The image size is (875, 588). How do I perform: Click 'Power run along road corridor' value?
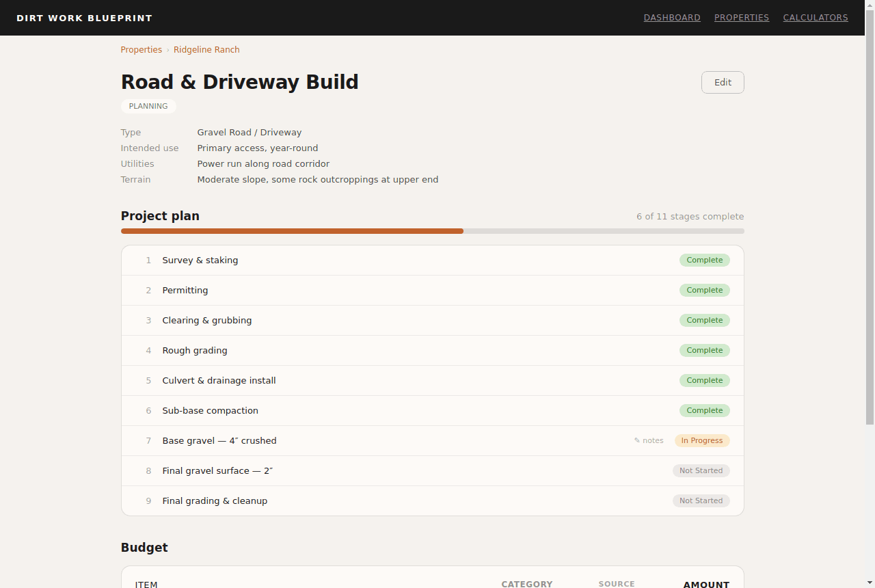[x=263, y=164]
